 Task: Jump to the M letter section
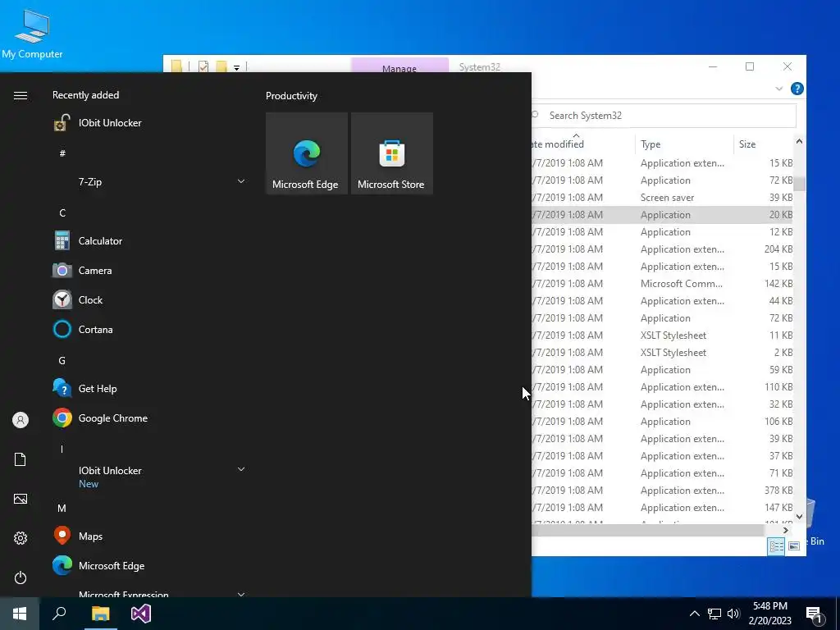[x=62, y=508]
